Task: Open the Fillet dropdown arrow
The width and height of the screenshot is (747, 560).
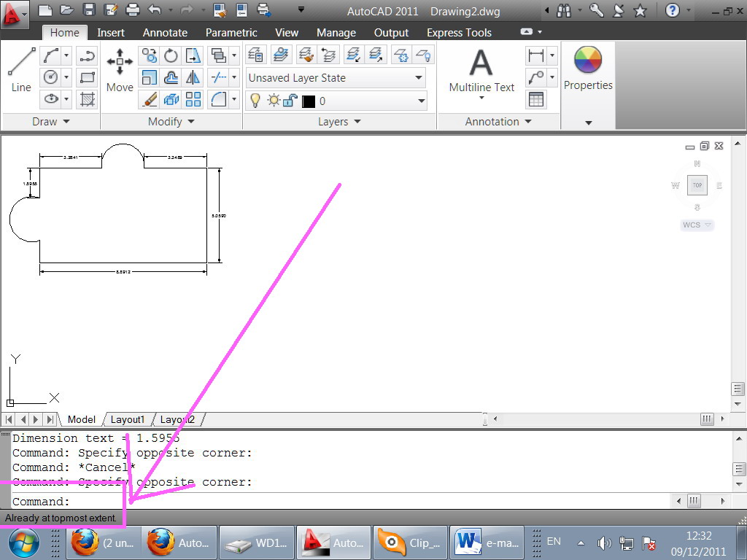Action: pos(234,99)
